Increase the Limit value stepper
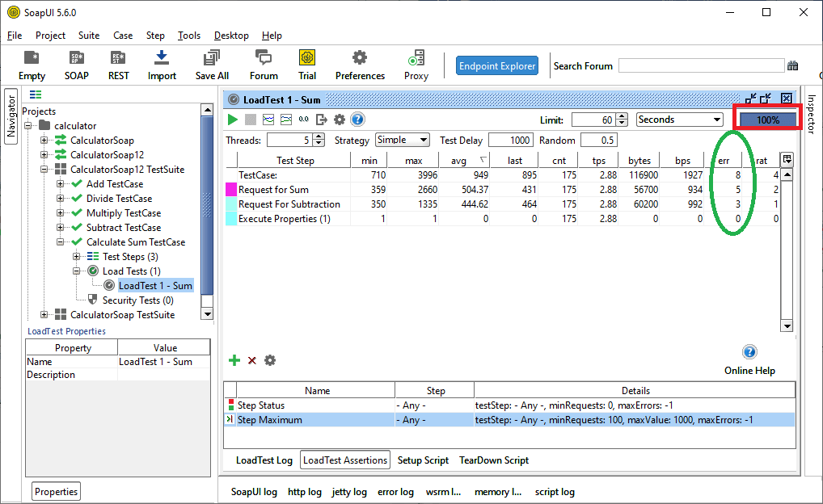The width and height of the screenshot is (823, 504). coord(622,116)
